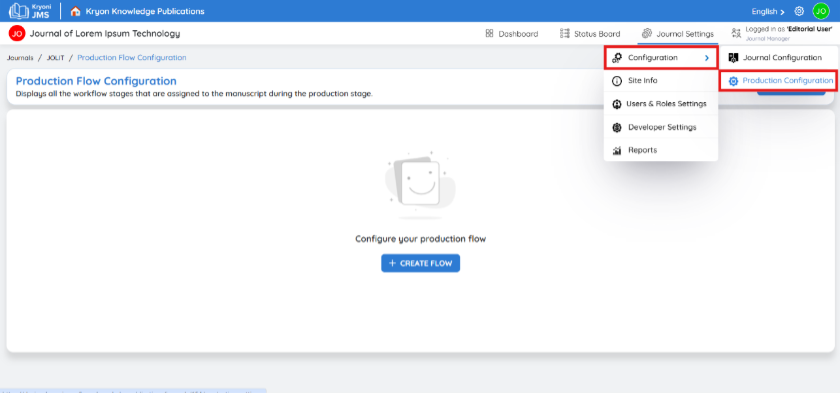Click the Site Info circle icon
Screen dimensions: 840x393
pyautogui.click(x=617, y=81)
